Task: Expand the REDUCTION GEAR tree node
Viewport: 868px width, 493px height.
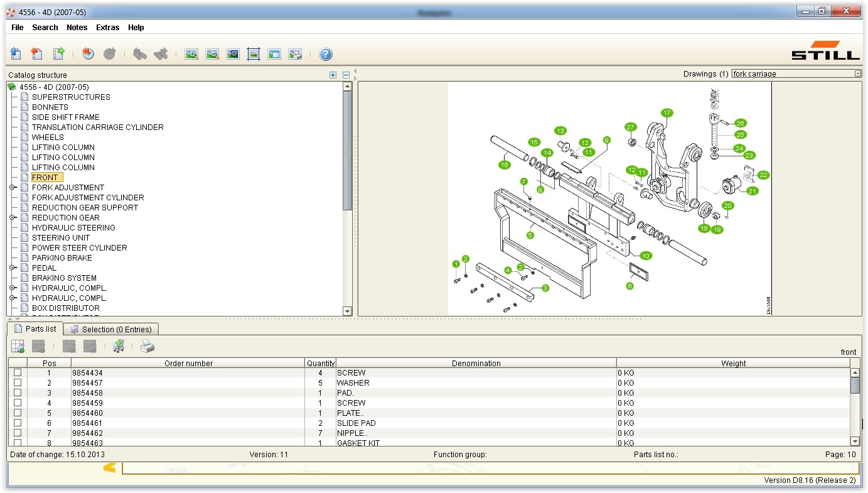Action: pos(13,218)
